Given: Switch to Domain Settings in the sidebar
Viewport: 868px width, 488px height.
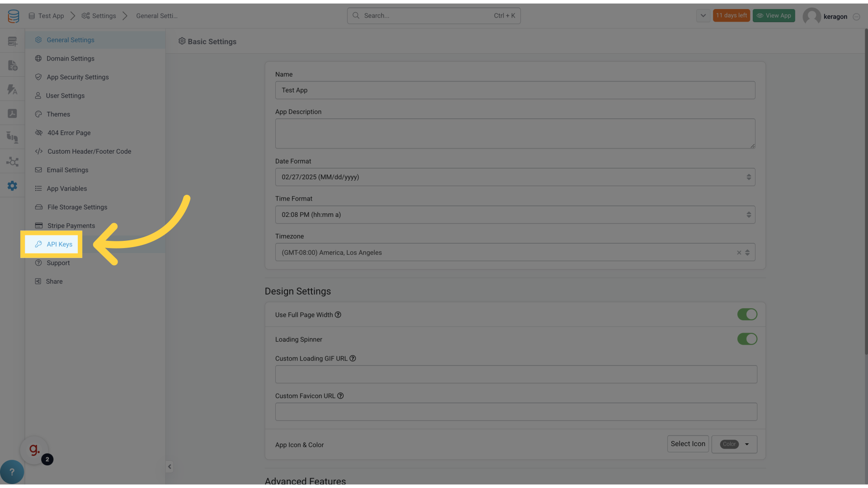Looking at the screenshot, I should (70, 58).
